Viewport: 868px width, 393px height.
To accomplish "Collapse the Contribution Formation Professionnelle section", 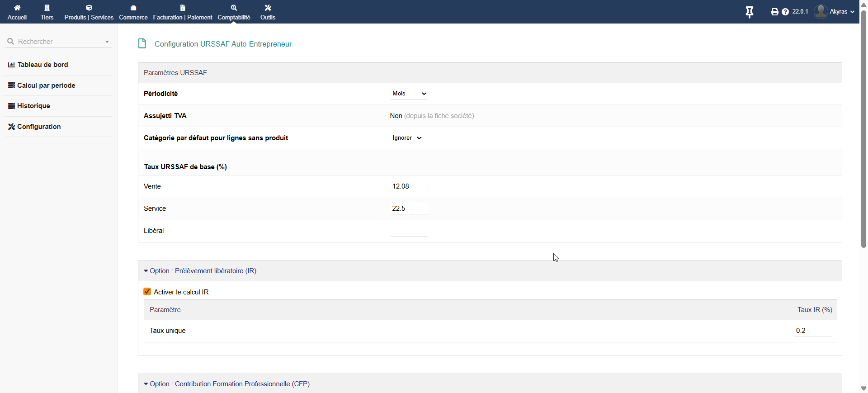I will click(x=226, y=384).
